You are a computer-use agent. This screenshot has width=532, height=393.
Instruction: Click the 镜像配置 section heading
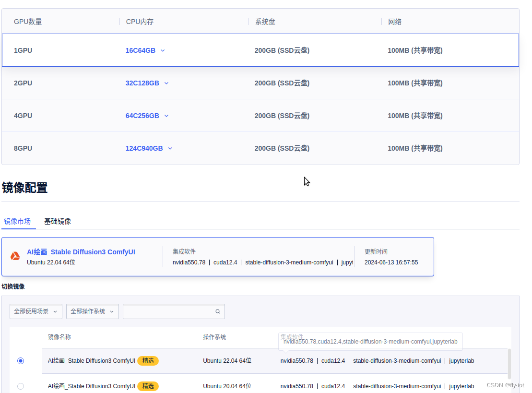point(24,188)
